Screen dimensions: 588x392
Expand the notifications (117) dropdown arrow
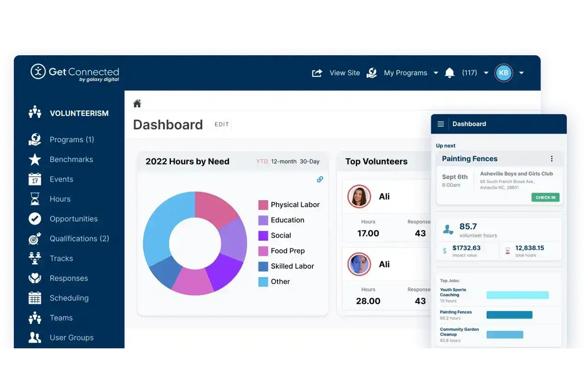pyautogui.click(x=486, y=73)
